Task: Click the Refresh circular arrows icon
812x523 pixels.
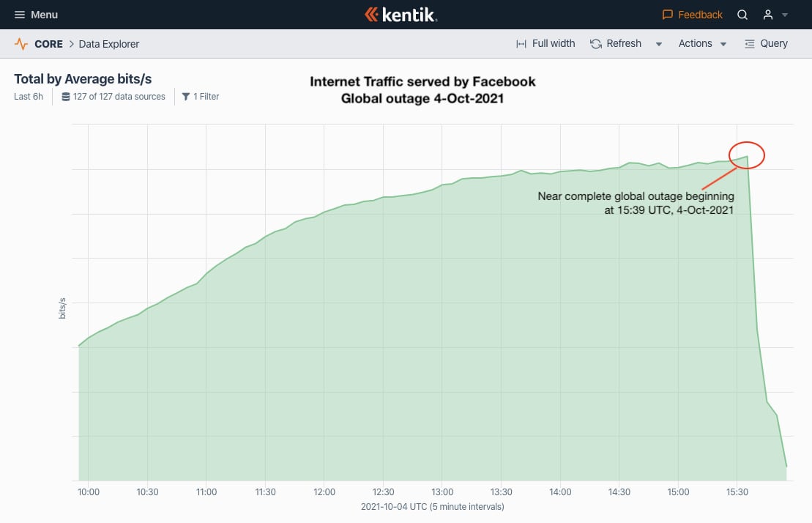Action: [596, 44]
